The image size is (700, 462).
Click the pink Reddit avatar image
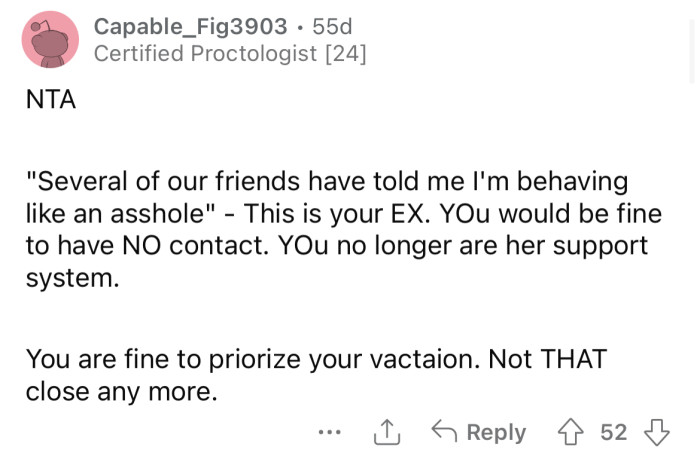click(50, 40)
